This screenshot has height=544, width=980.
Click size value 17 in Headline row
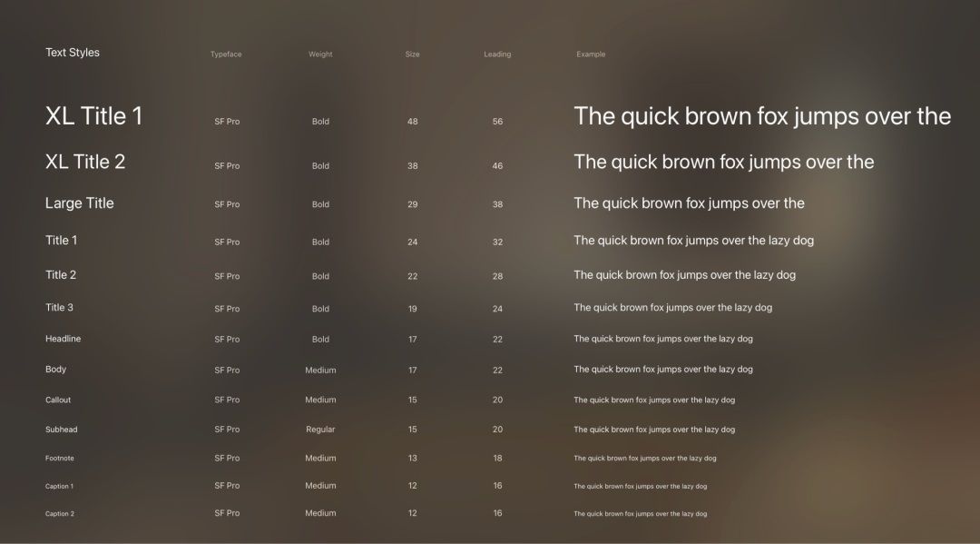click(x=413, y=339)
